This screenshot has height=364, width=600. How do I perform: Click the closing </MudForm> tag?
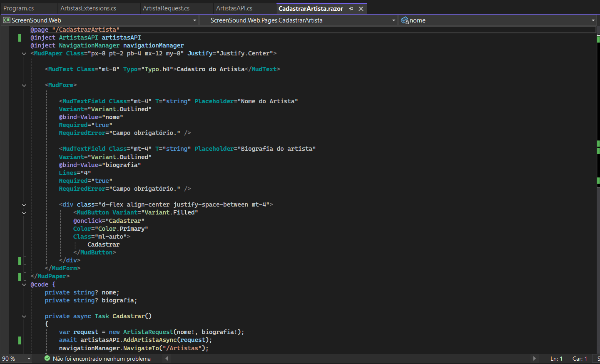pos(62,268)
